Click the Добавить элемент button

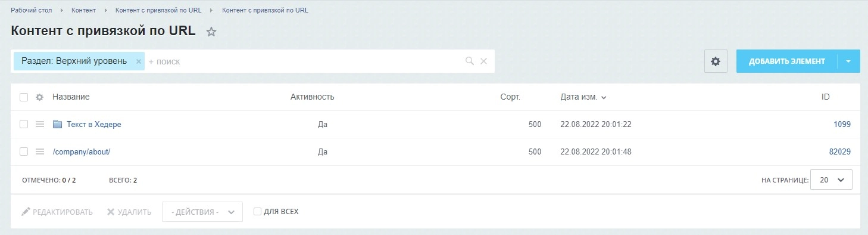pyautogui.click(x=786, y=61)
